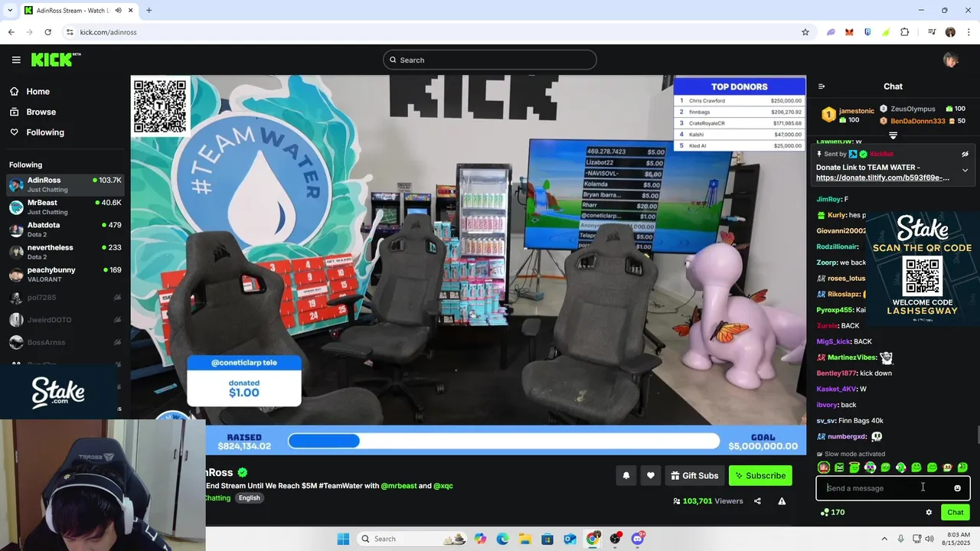This screenshot has width=980, height=551.
Task: Open Abatdota channel in Following list
Action: (x=65, y=230)
